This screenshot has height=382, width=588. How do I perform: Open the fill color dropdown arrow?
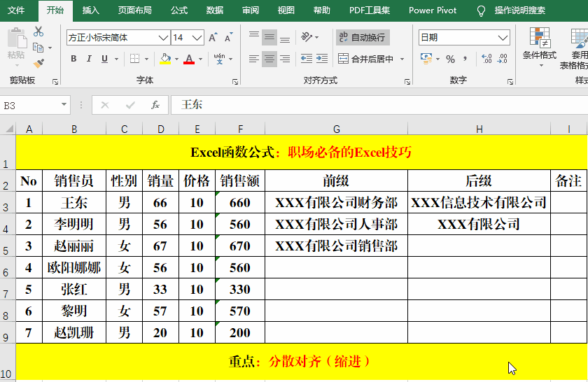click(x=176, y=59)
